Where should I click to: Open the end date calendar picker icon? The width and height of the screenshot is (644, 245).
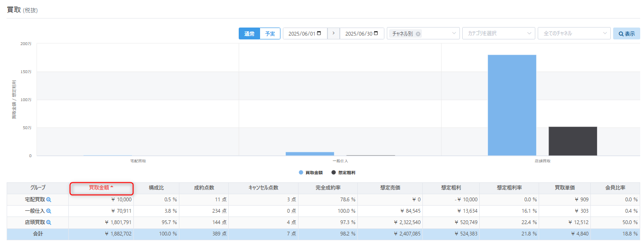click(376, 34)
